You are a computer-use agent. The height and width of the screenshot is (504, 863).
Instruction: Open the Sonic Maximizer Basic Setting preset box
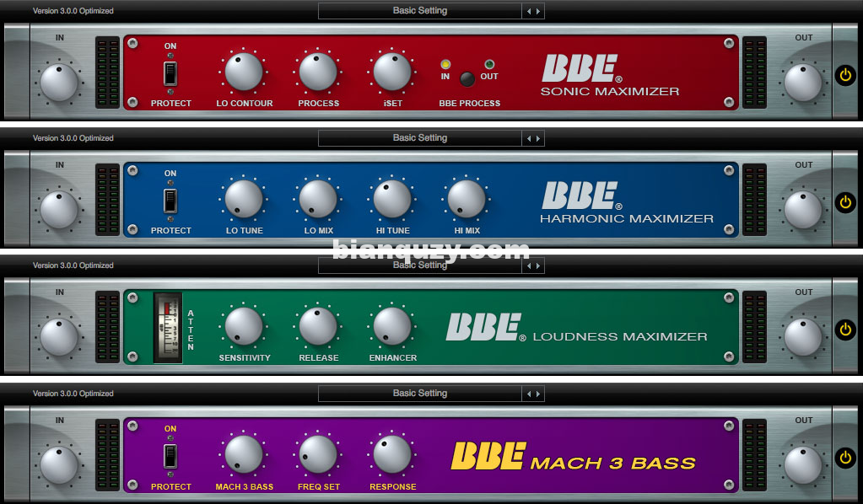[x=420, y=11]
